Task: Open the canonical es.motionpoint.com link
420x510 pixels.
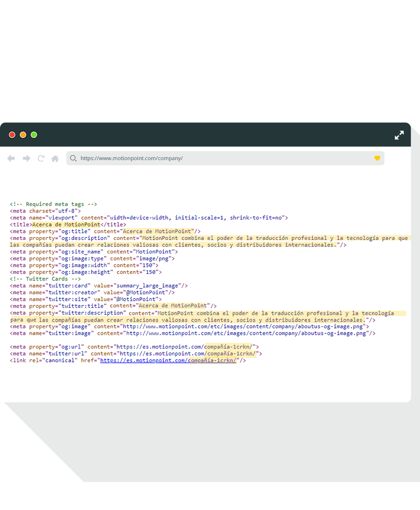Action: (x=168, y=360)
